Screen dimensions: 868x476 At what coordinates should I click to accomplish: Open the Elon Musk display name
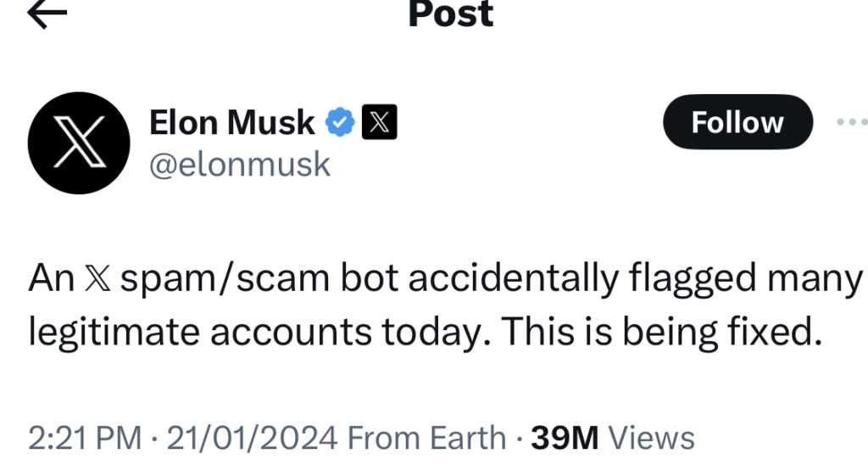point(232,123)
